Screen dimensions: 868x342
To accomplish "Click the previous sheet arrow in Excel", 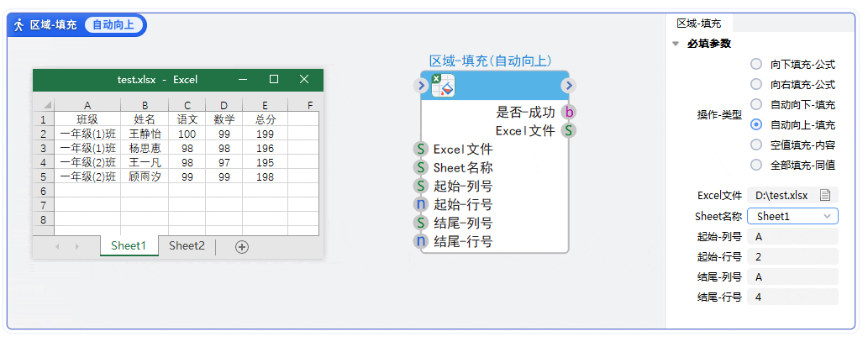I will pyautogui.click(x=58, y=247).
